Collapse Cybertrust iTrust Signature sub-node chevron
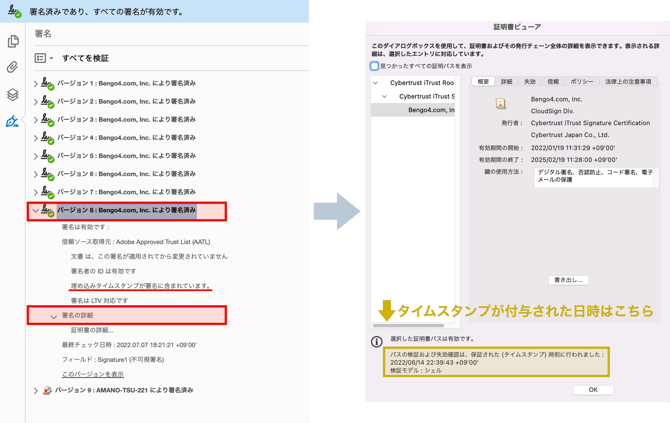This screenshot has width=670, height=423. click(385, 97)
